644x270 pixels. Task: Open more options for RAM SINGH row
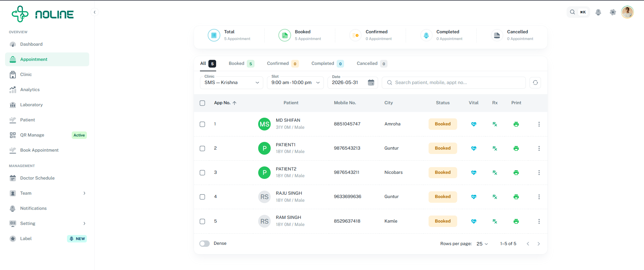pyautogui.click(x=539, y=221)
